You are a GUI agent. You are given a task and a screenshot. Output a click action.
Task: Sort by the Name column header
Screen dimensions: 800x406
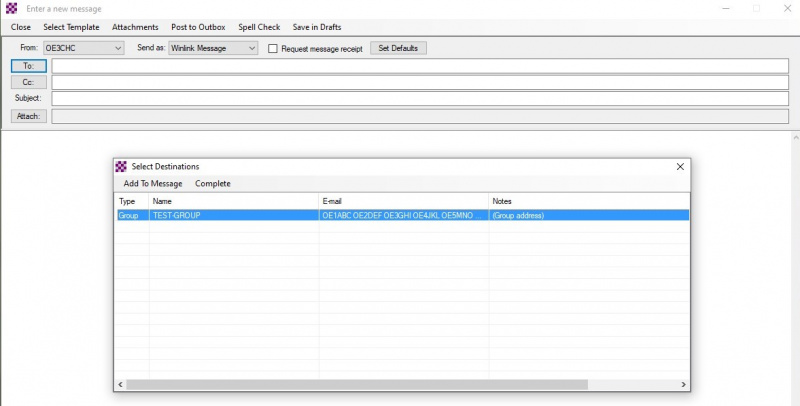tap(234, 201)
